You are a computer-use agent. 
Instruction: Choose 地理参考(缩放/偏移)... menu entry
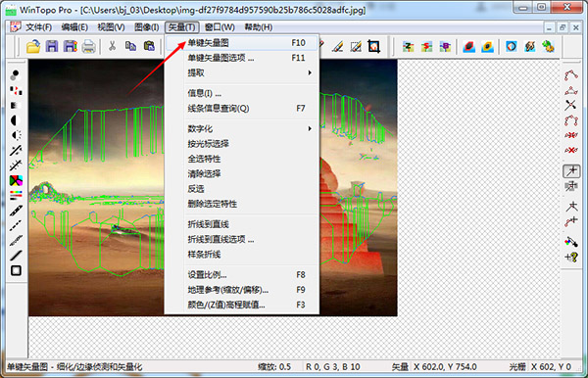[242, 290]
